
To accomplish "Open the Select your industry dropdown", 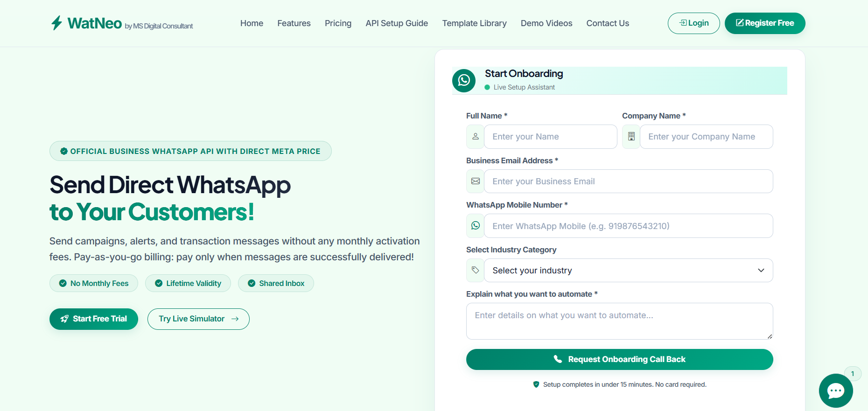I will 628,271.
